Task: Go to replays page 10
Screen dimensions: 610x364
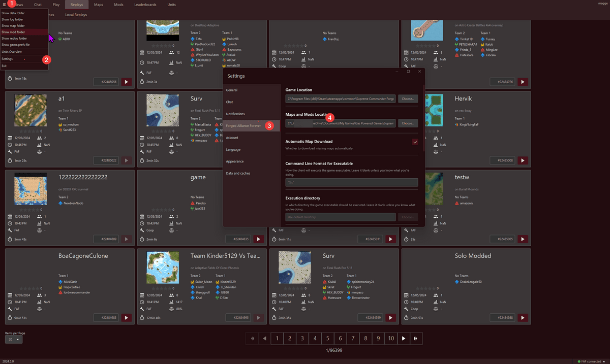Action: click(x=391, y=338)
